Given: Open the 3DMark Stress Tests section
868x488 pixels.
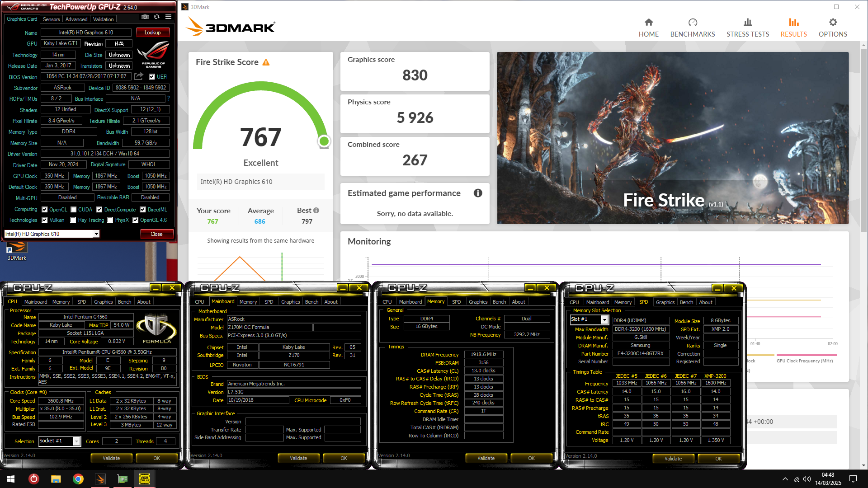Looking at the screenshot, I should pos(748,28).
